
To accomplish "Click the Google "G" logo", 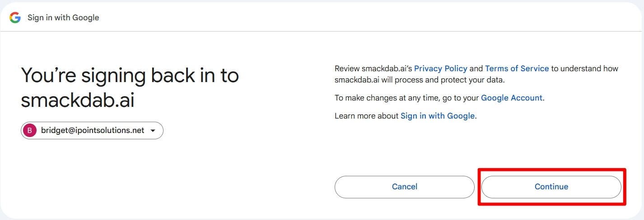I will [15, 18].
